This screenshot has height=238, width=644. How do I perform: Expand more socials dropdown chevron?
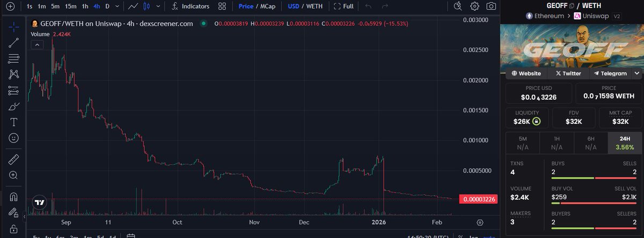[637, 73]
